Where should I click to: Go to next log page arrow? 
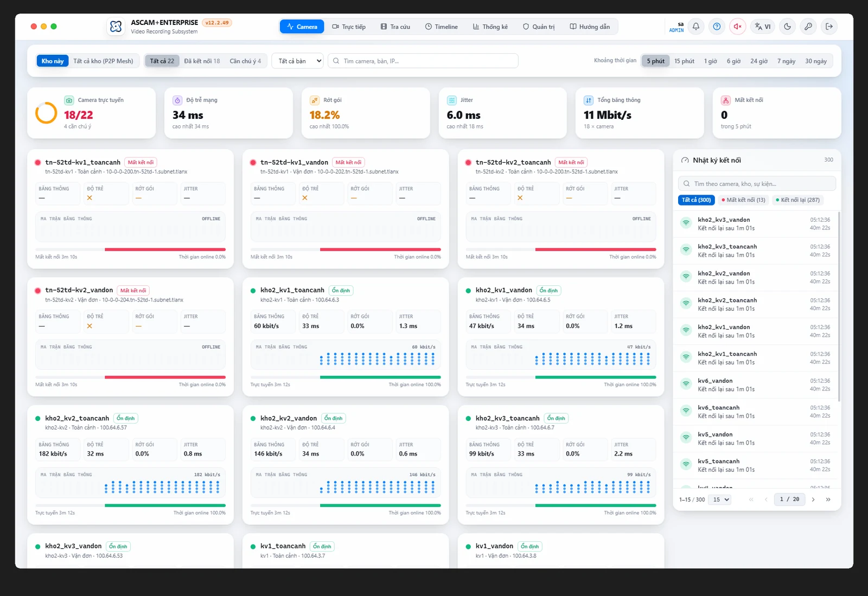(813, 499)
